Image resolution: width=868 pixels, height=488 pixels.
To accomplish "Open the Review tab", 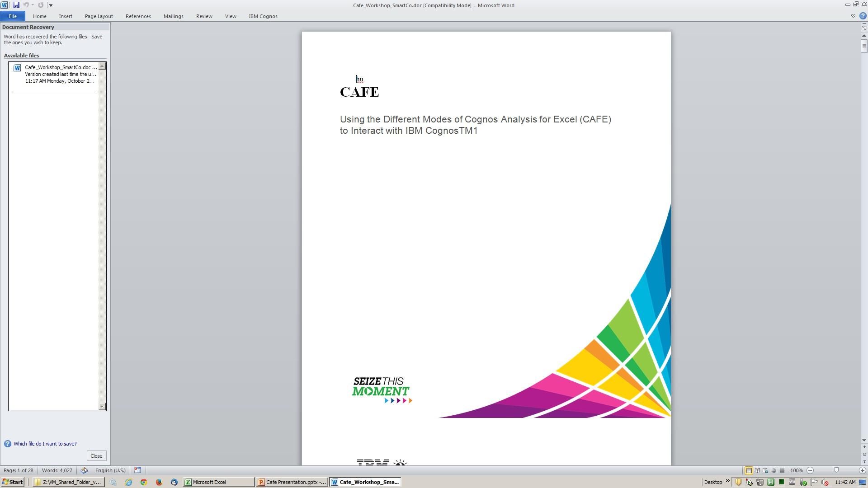I will 204,16.
